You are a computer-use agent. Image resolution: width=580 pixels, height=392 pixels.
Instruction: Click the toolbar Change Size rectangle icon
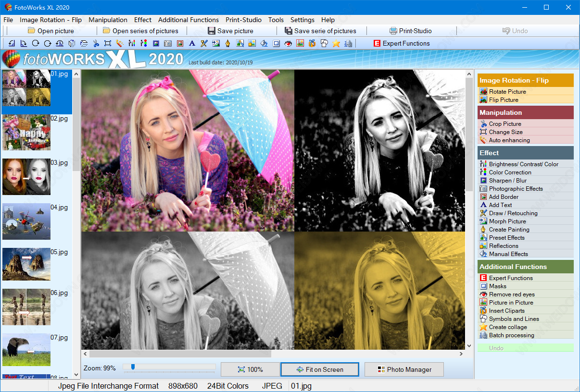108,43
